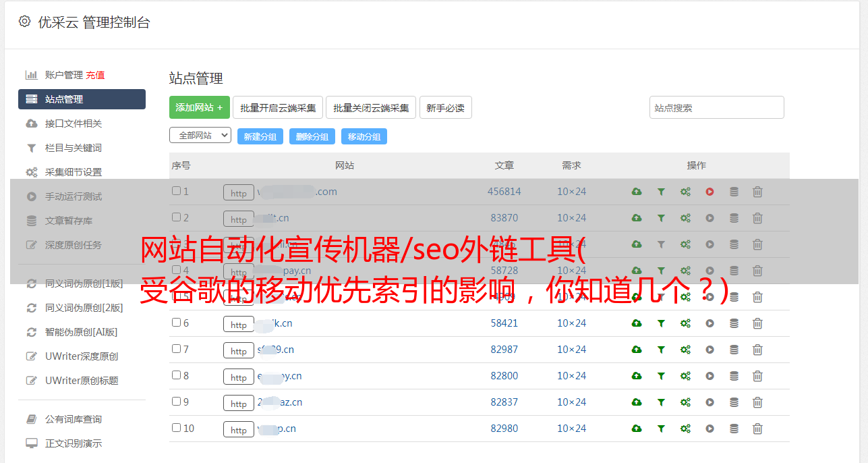This screenshot has height=463, width=868.
Task: Tick the checkbox for row 1
Action: [x=177, y=191]
